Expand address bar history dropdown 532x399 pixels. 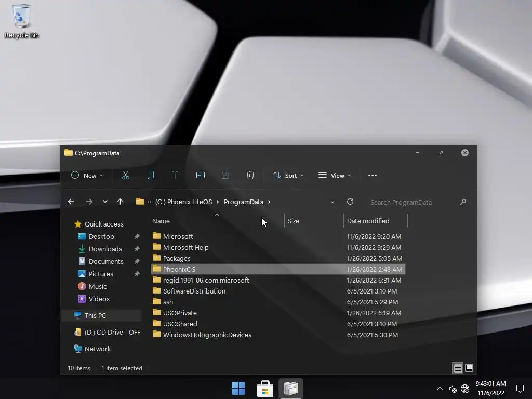[x=332, y=202]
